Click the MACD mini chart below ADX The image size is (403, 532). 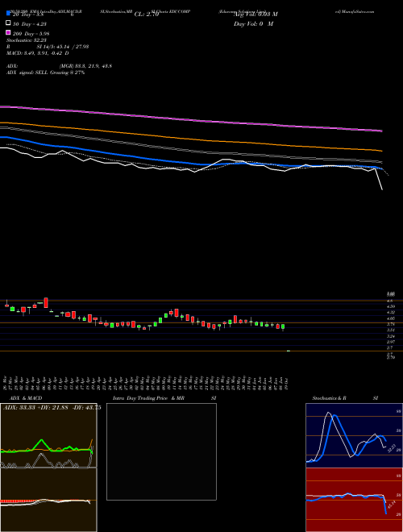click(48, 500)
